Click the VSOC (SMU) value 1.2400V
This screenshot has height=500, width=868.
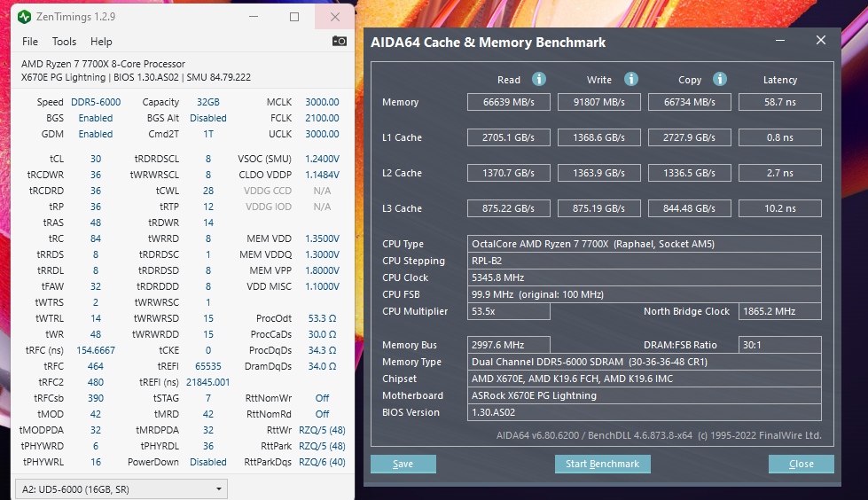[x=322, y=159]
